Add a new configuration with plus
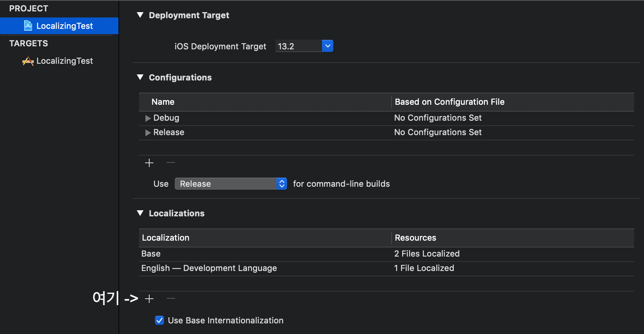The height and width of the screenshot is (334, 644). (149, 163)
